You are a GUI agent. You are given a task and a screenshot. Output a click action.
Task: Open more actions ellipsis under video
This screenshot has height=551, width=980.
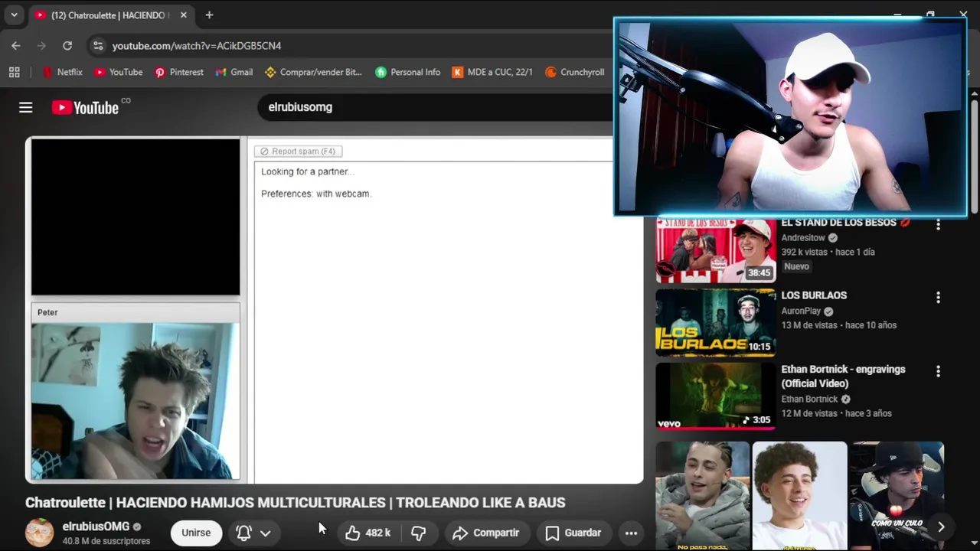631,533
